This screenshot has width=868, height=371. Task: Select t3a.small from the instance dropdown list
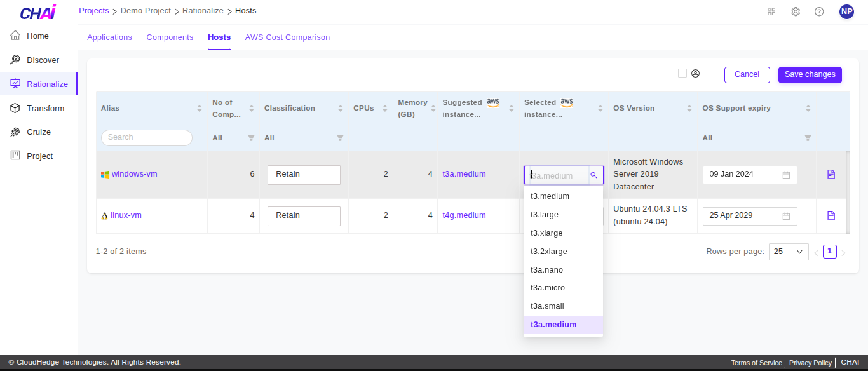coord(547,306)
